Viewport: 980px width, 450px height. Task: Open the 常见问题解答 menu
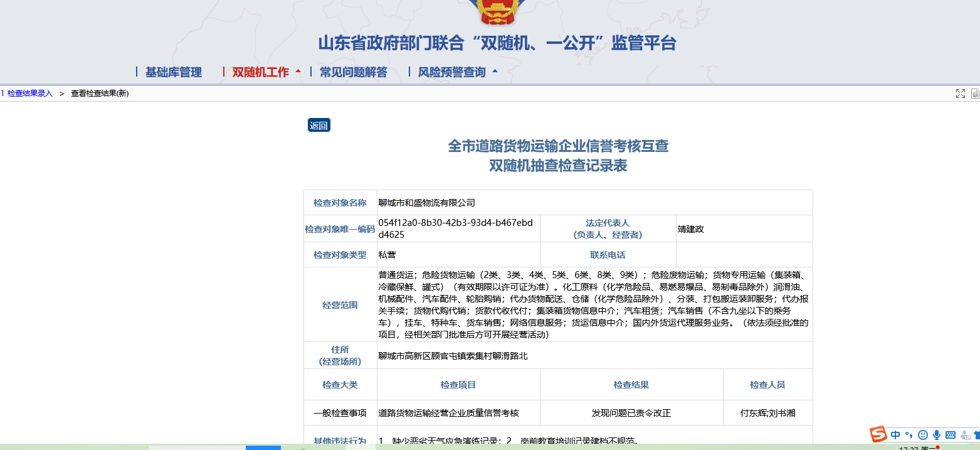point(353,72)
